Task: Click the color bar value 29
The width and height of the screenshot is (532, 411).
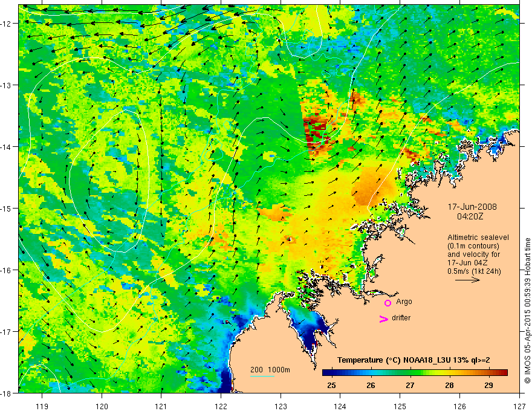Action: 488,385
